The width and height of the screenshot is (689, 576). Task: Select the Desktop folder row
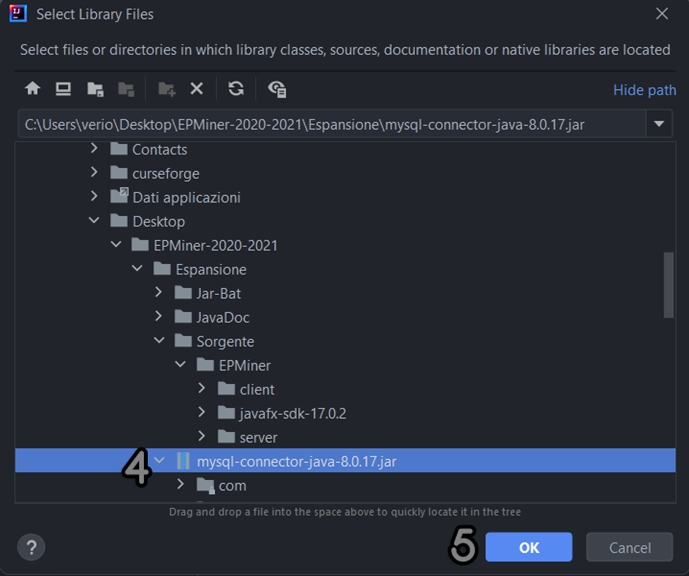pos(345,221)
